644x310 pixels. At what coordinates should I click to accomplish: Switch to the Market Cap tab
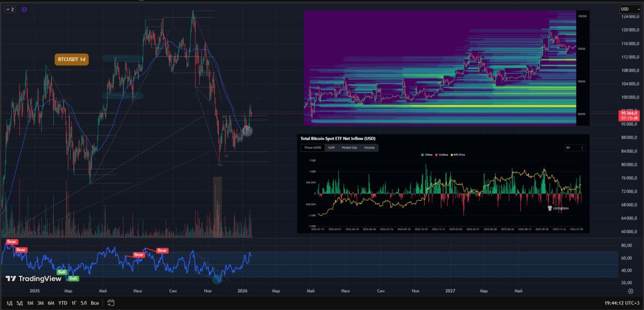[349, 148]
